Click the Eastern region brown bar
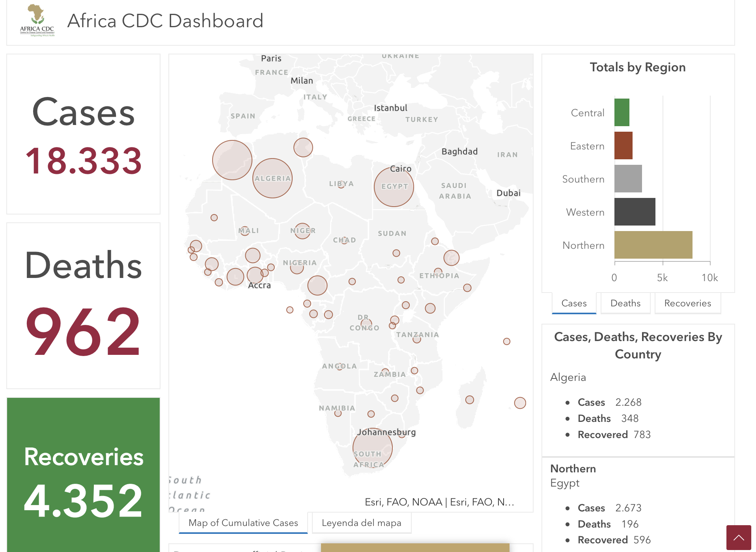The width and height of the screenshot is (756, 552). [x=623, y=145]
